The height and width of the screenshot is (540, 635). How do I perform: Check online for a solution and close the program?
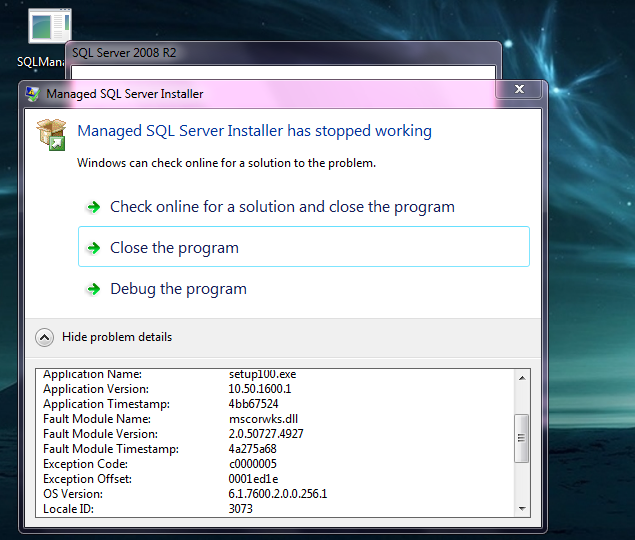[x=282, y=207]
